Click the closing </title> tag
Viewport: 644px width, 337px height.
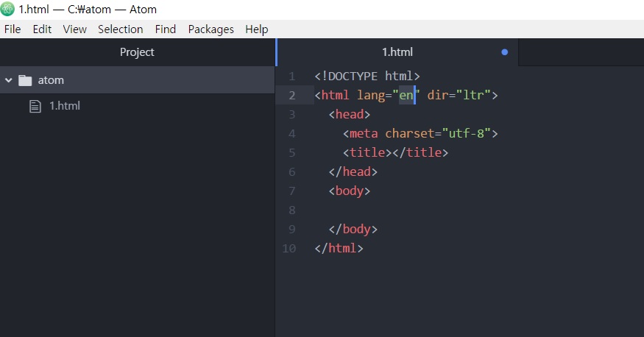(420, 153)
